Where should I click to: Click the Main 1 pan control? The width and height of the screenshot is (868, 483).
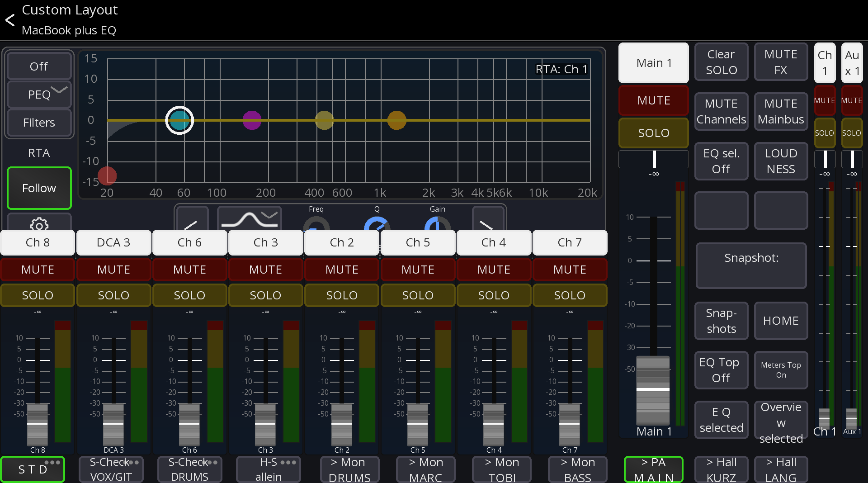coord(654,159)
